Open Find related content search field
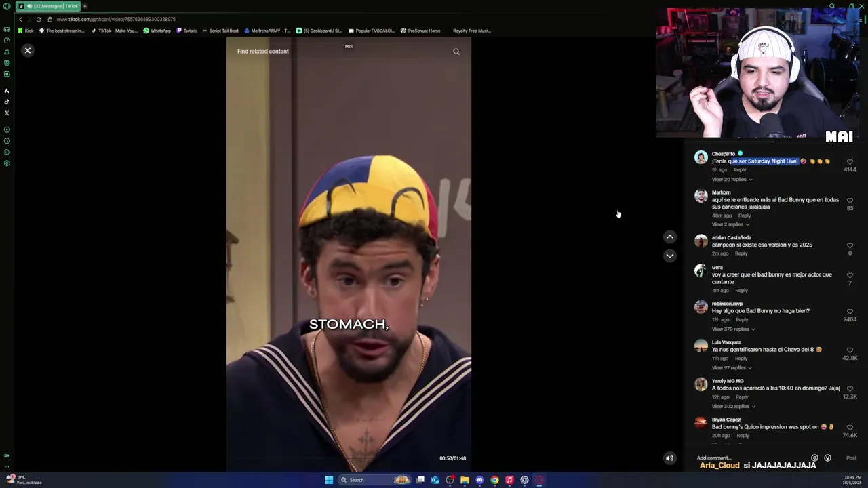 [263, 52]
